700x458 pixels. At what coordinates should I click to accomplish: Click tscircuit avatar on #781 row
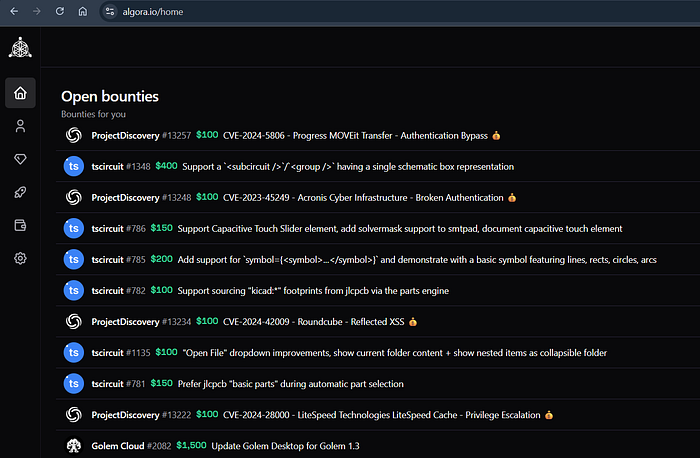point(74,383)
